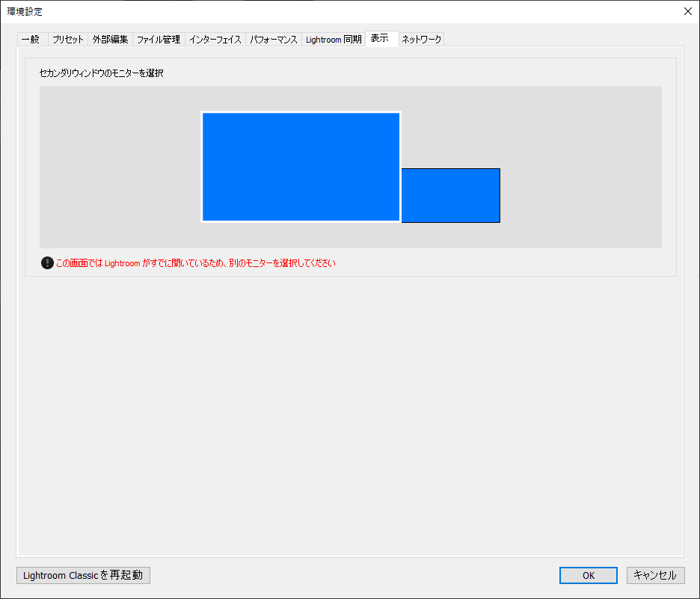
Task: Close the 環境設定 dialog window
Action: pyautogui.click(x=687, y=12)
